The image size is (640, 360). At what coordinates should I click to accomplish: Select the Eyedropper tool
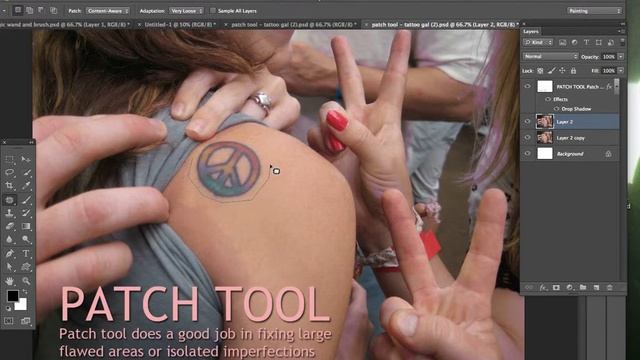click(x=26, y=186)
